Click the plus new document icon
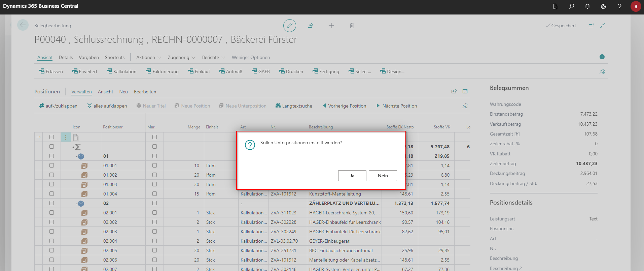 click(x=331, y=26)
